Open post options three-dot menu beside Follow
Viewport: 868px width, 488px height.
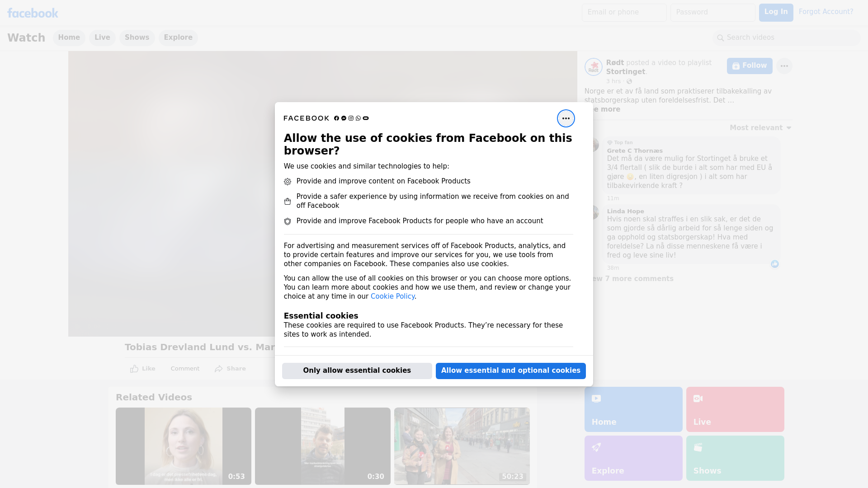[784, 66]
